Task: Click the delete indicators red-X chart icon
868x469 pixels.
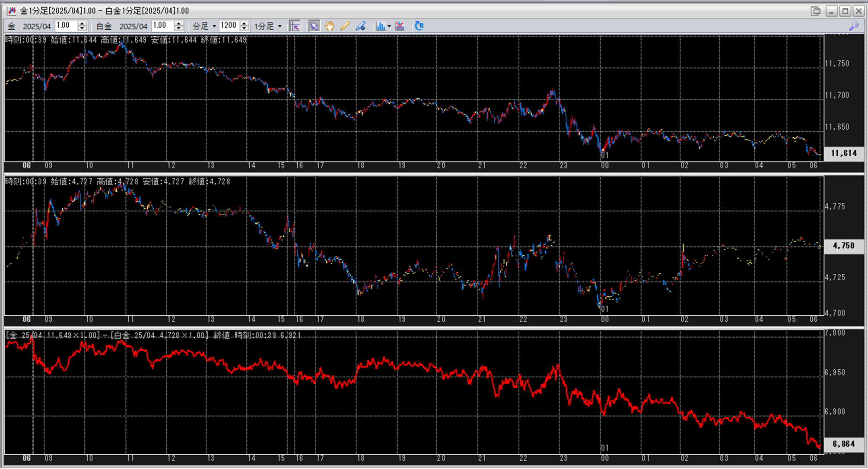Action: [400, 26]
